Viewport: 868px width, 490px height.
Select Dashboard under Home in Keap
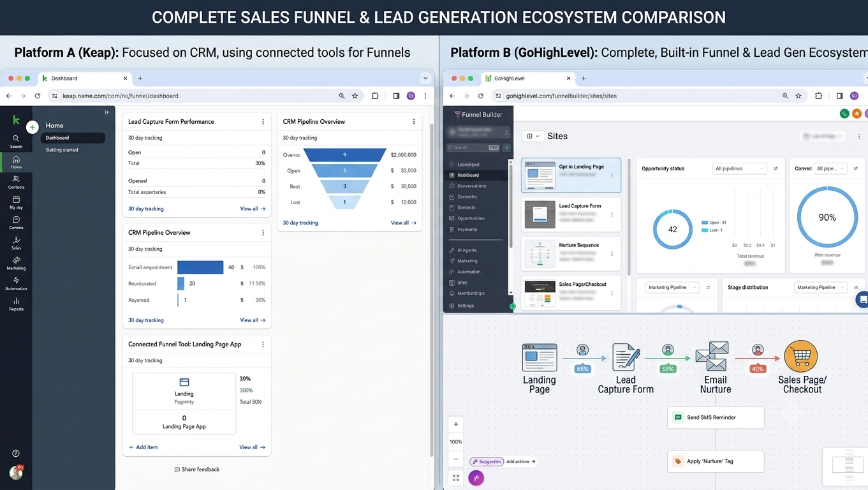[x=73, y=138]
